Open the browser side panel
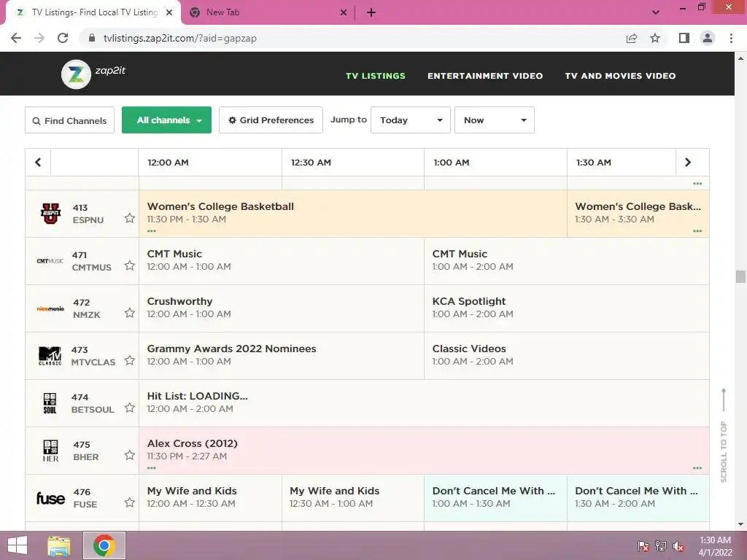This screenshot has width=747, height=560. [684, 38]
